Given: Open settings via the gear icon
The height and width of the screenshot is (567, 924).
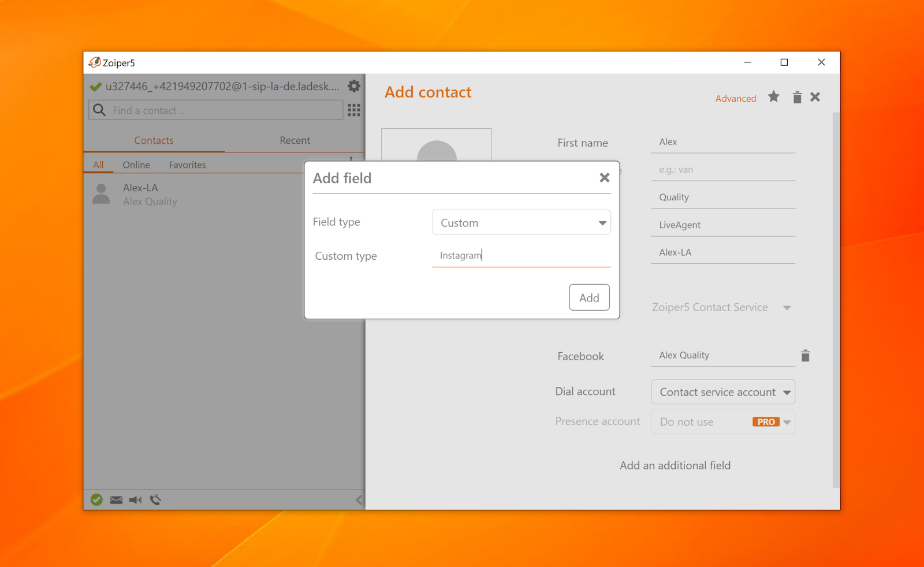Looking at the screenshot, I should click(354, 86).
